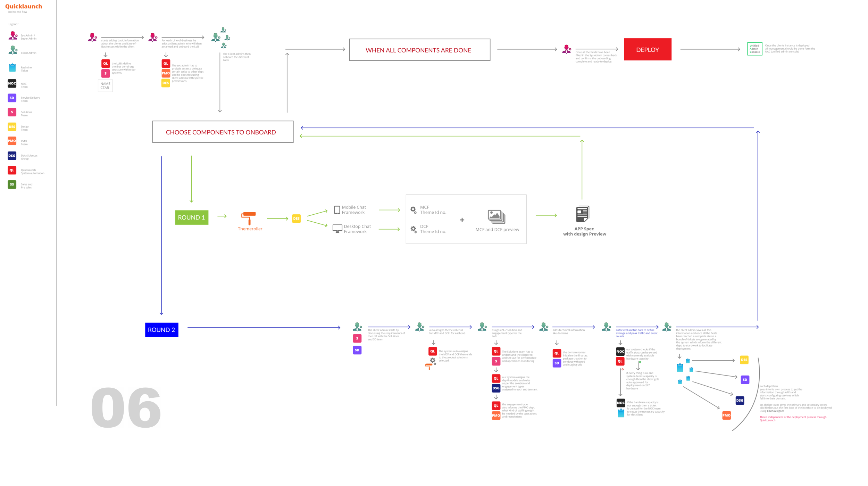Select PMO badge beside 'the engagement type' text

click(x=496, y=415)
